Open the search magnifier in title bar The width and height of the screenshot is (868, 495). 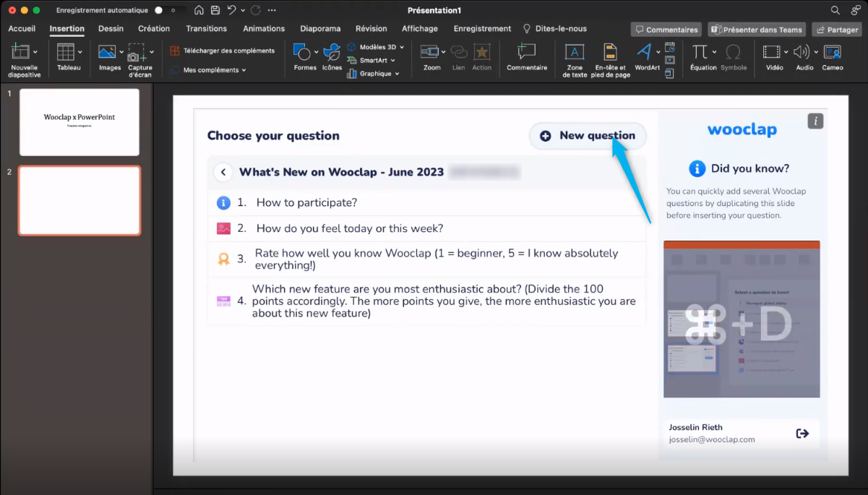pos(835,10)
